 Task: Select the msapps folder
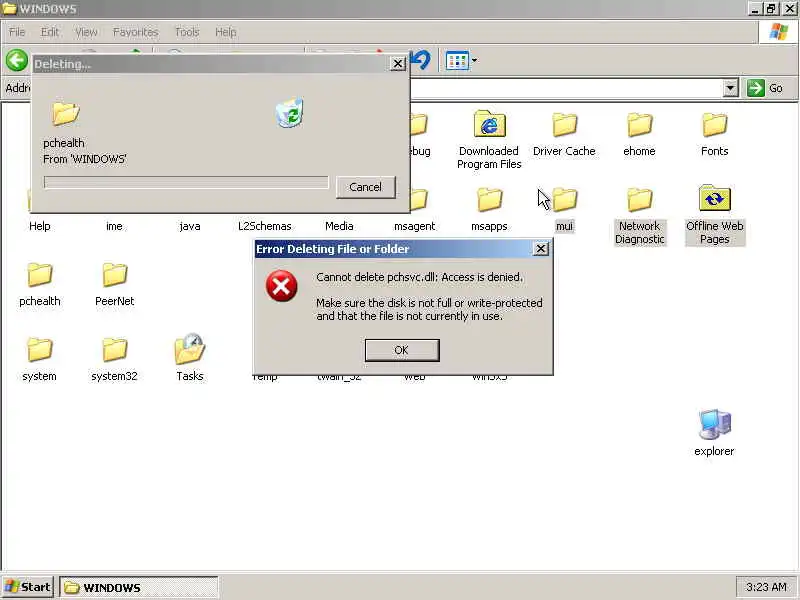point(489,209)
